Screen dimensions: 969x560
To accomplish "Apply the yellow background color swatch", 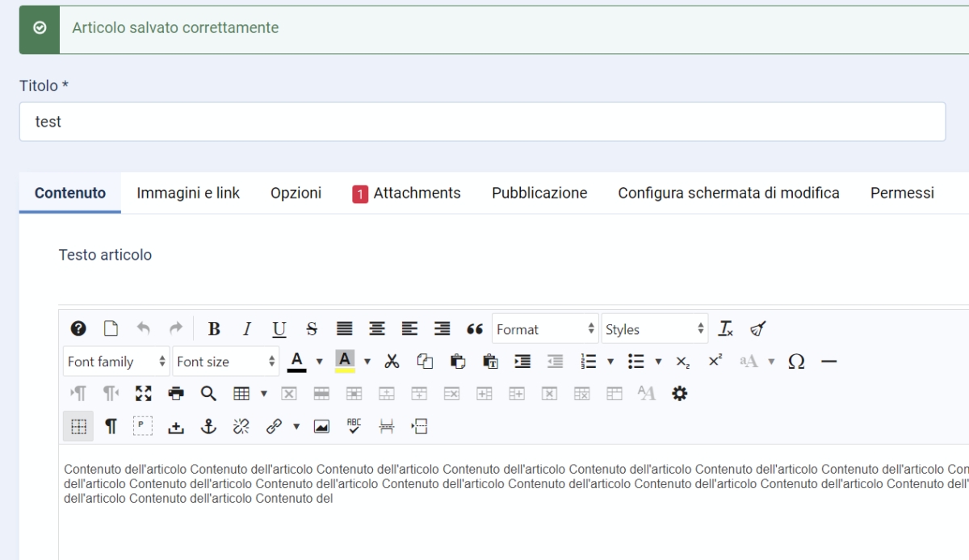I will [x=345, y=361].
